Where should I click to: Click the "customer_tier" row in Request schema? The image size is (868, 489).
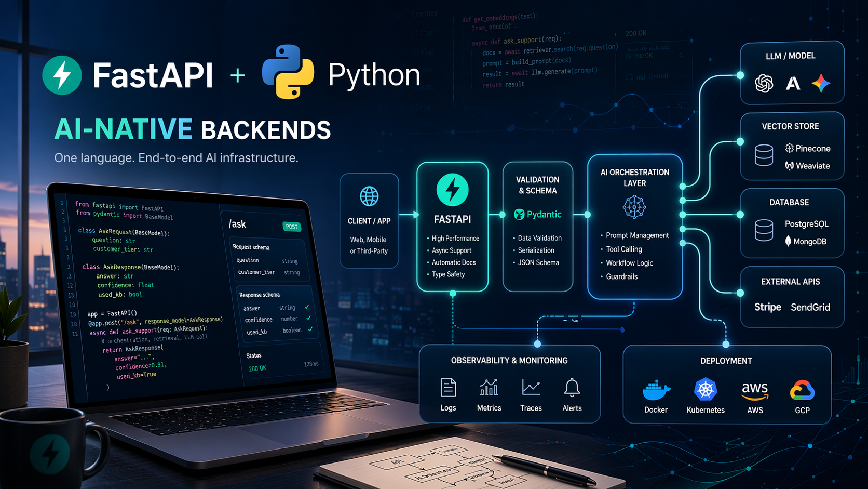click(x=269, y=272)
